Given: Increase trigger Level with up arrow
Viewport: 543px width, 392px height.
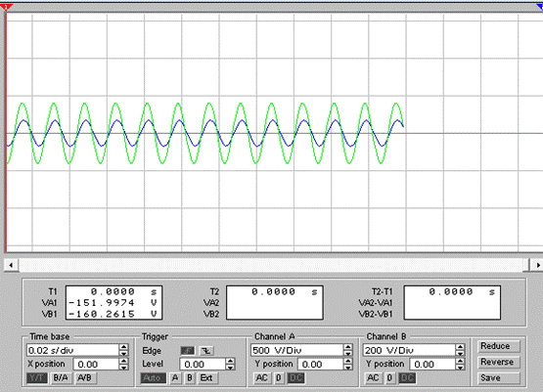Looking at the screenshot, I should click(x=230, y=361).
